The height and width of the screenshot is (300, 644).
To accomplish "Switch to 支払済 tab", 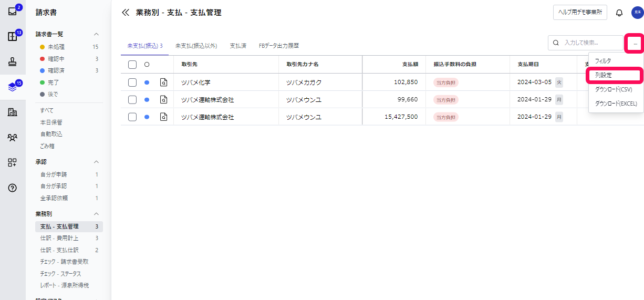I will (x=238, y=46).
